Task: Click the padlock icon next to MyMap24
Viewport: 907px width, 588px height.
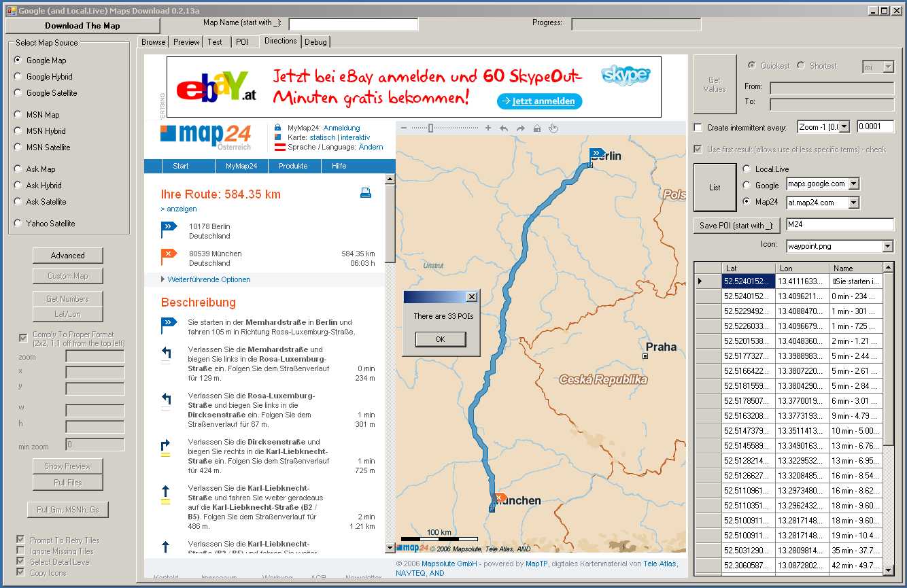Action: pos(278,128)
